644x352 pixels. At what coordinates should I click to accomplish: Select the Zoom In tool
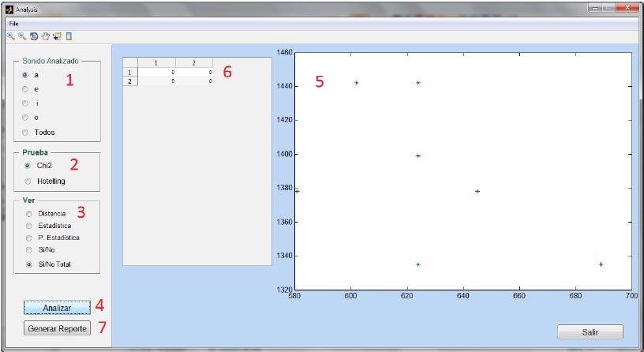(x=10, y=36)
